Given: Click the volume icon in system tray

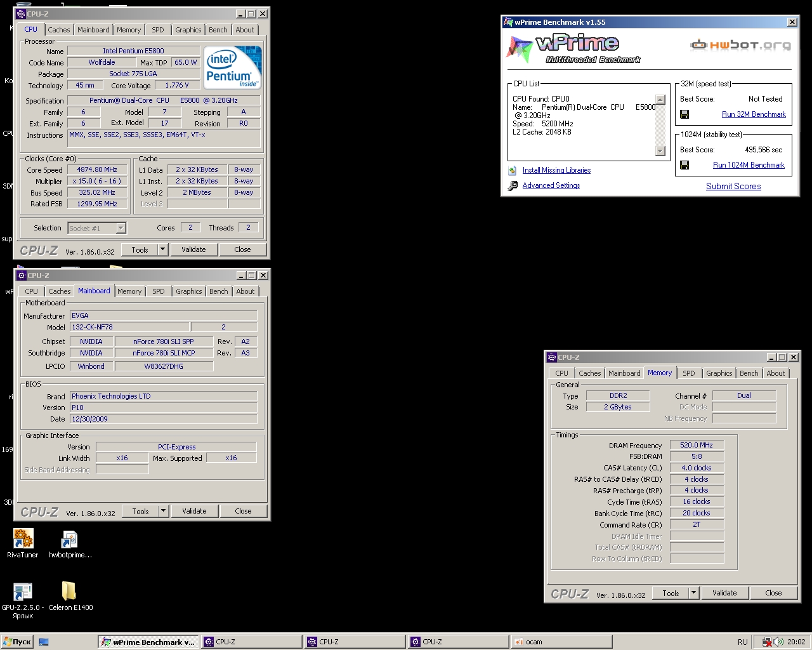Looking at the screenshot, I should pos(778,642).
